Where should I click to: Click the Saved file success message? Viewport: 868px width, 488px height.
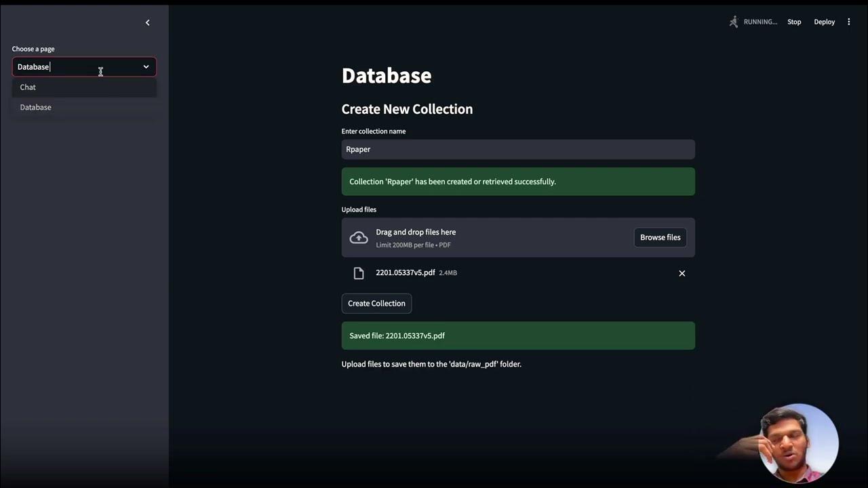[x=517, y=336]
